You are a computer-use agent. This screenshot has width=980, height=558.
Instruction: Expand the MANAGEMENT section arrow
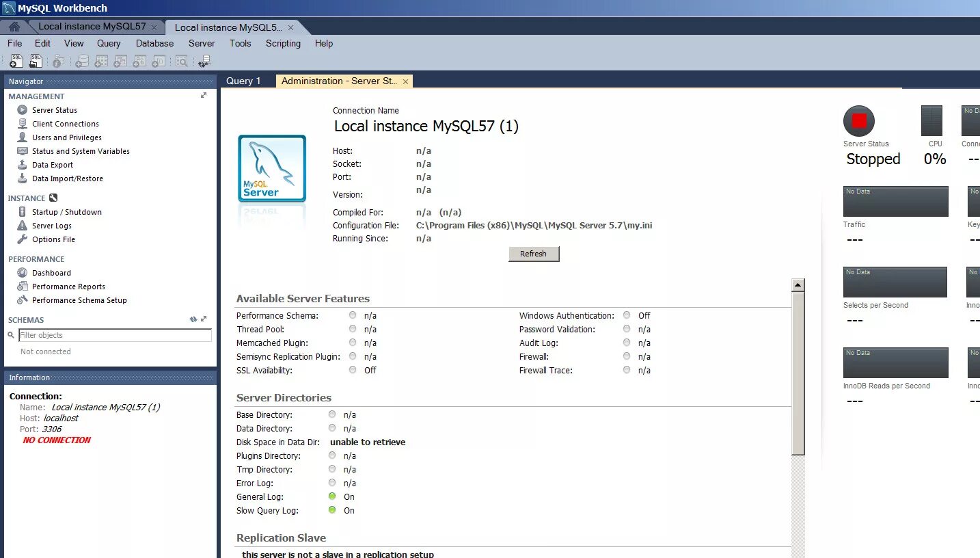point(204,96)
